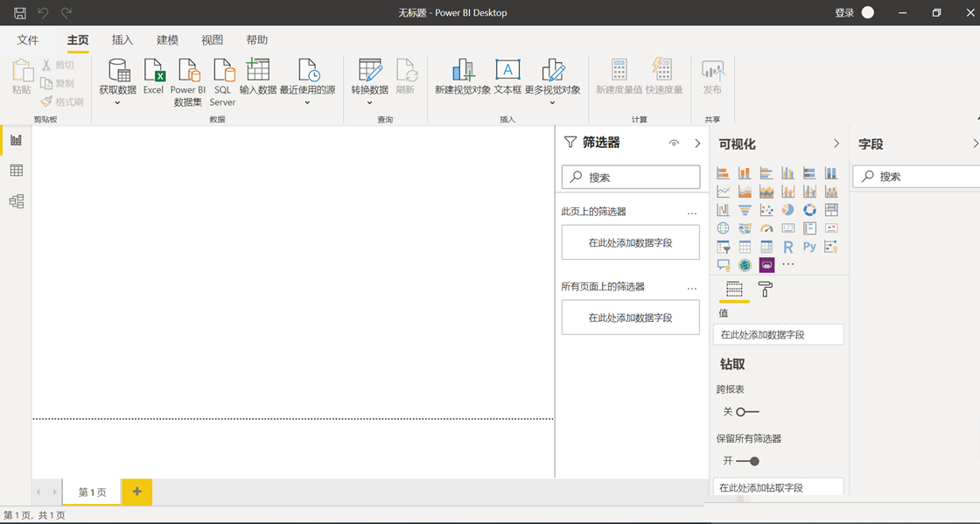Click the Power BI 数据集 button
980x524 pixels.
(188, 82)
